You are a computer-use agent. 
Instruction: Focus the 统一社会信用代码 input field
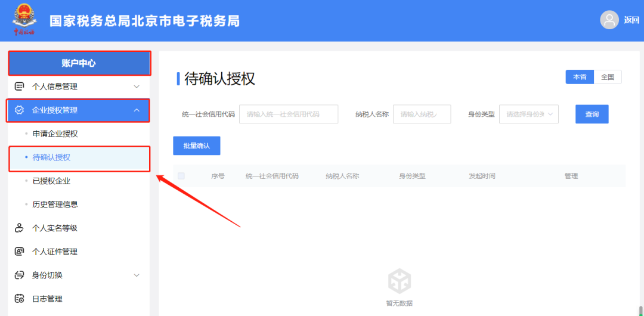click(289, 114)
